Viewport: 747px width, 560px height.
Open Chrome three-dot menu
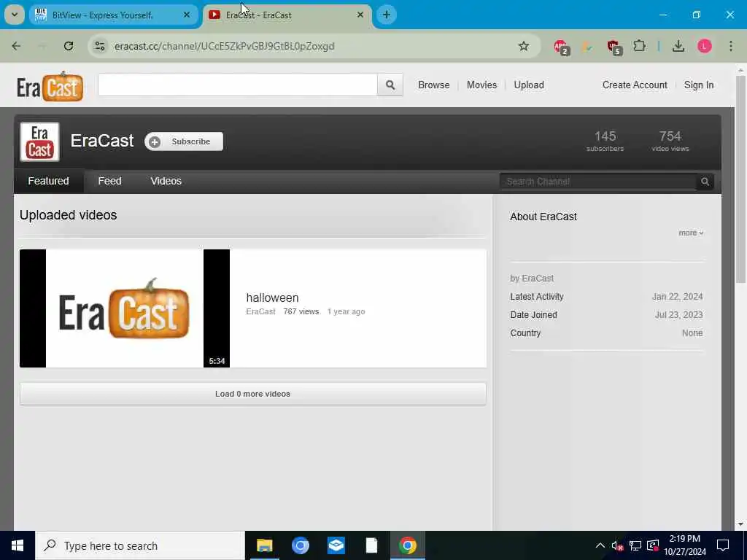(x=731, y=46)
